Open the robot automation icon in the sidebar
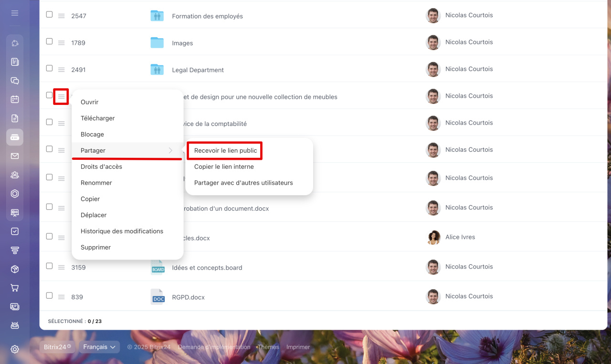Screen dimensions: 611x364 click(x=15, y=325)
